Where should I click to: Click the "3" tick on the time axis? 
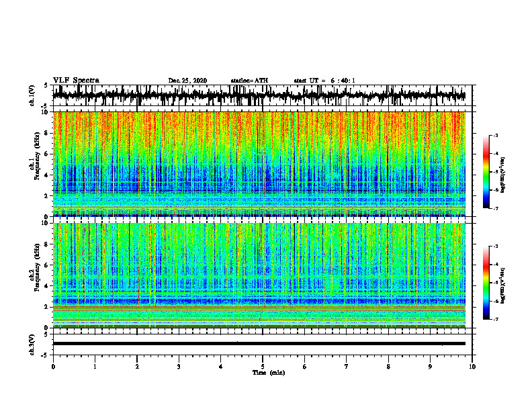(x=179, y=367)
